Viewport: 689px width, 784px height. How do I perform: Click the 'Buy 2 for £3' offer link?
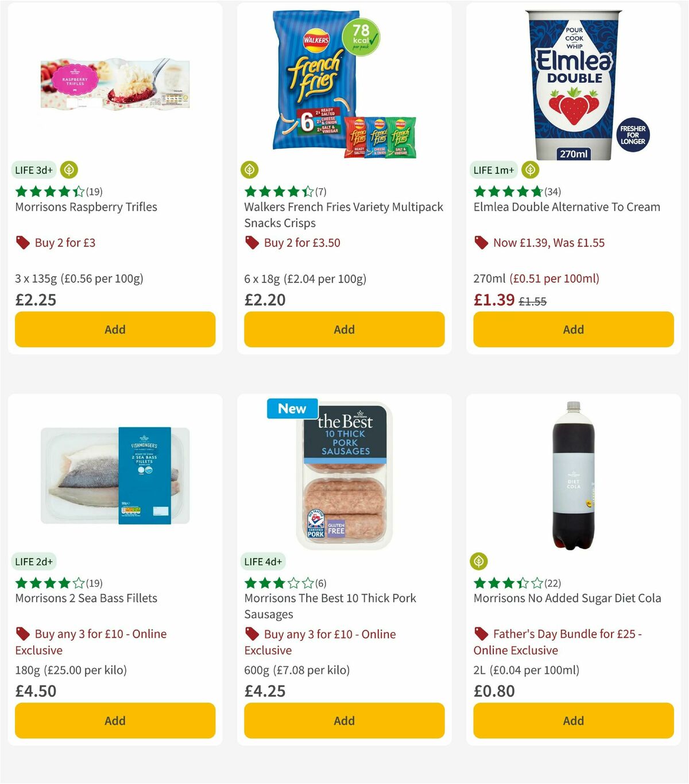[x=65, y=242]
